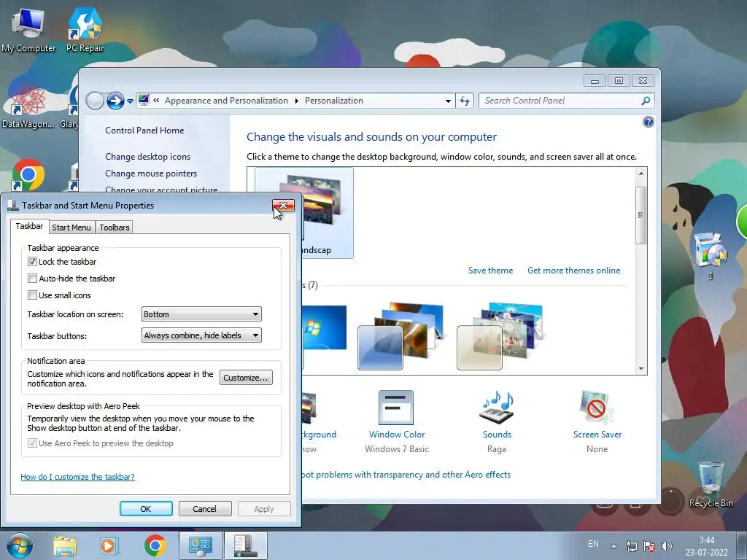This screenshot has height=560, width=747.
Task: Enable Use small icons option
Action: (32, 295)
